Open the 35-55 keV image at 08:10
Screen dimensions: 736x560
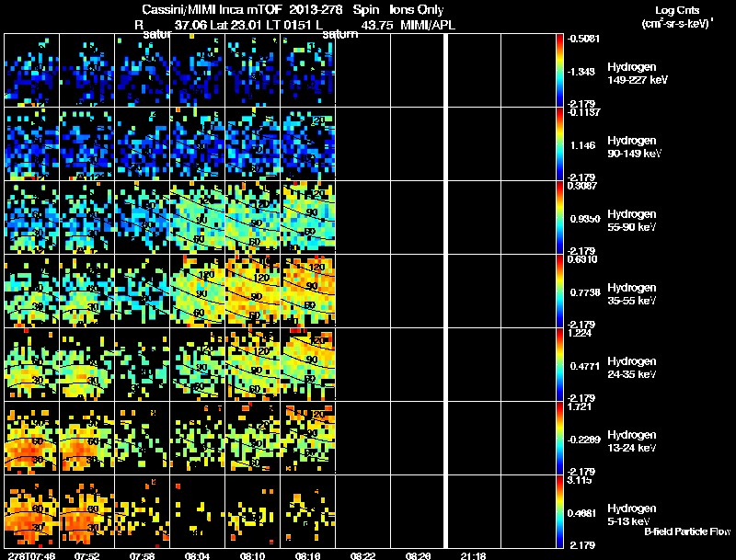[252, 291]
